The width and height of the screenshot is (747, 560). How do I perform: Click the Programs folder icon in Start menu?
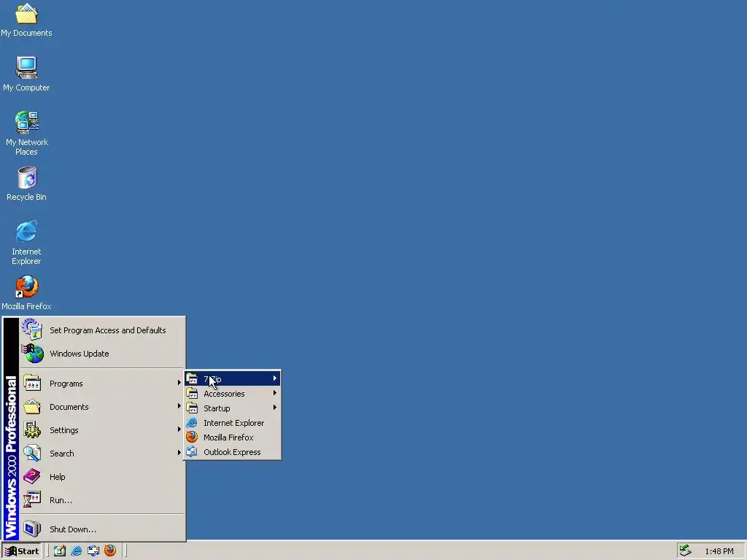pyautogui.click(x=32, y=383)
